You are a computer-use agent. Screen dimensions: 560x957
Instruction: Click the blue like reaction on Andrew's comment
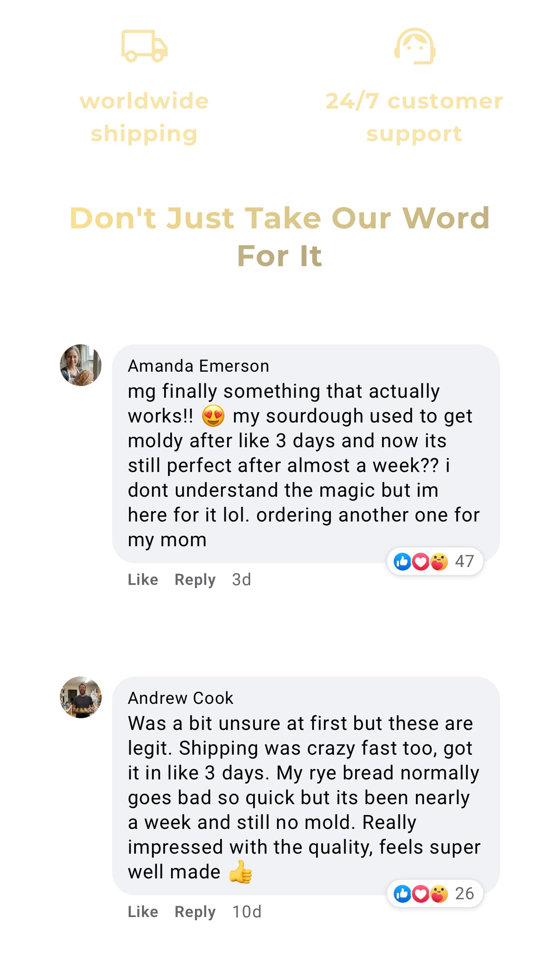point(402,894)
